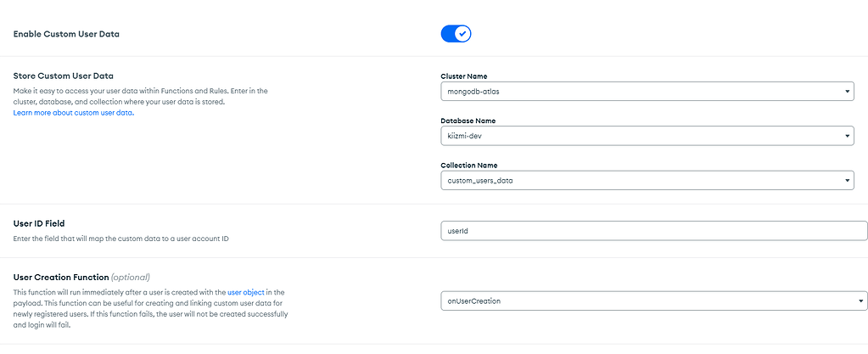Click the caret arrow in the Cluster Name field

(848, 91)
